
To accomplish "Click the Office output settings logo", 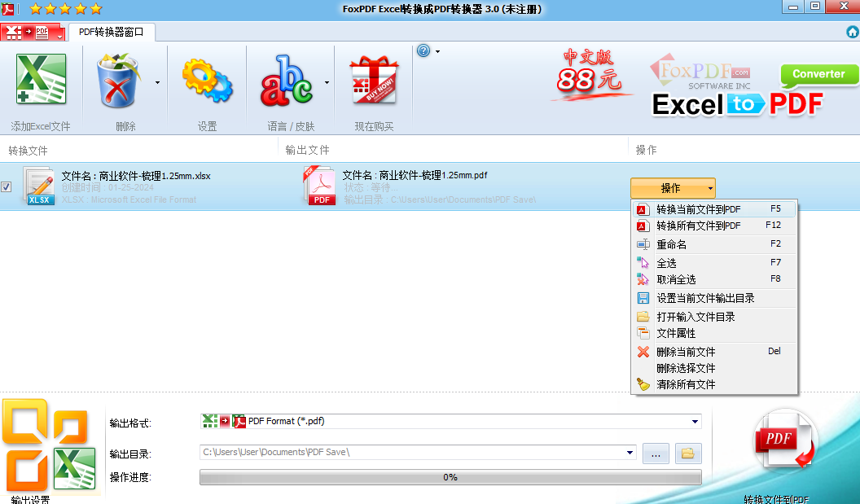I will coord(50,445).
